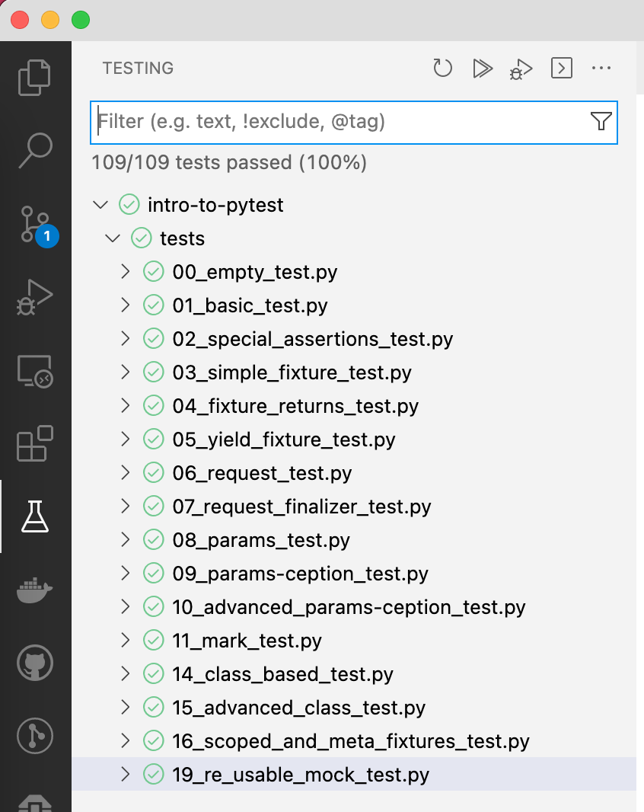The image size is (644, 812).
Task: Open the Docker sidebar icon
Action: [x=34, y=590]
